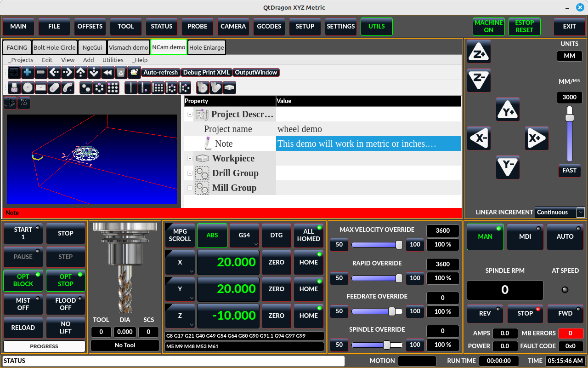Click the import arrow-into-box icon
The image size is (588, 368).
(14, 72)
